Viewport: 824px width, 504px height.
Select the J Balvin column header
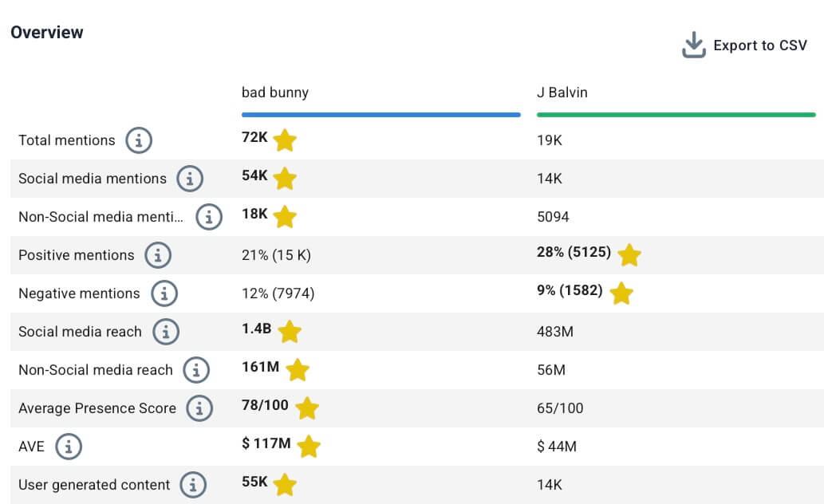tap(562, 93)
